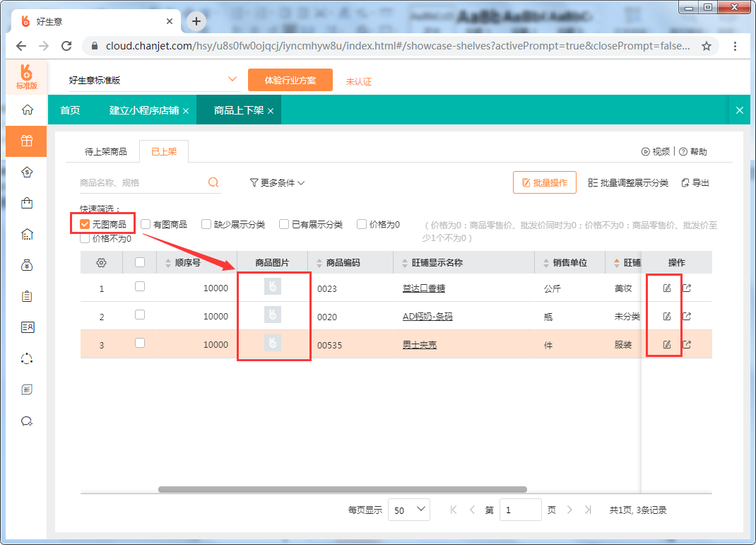
Task: Open the contact card sidebar icon
Action: coord(27,327)
